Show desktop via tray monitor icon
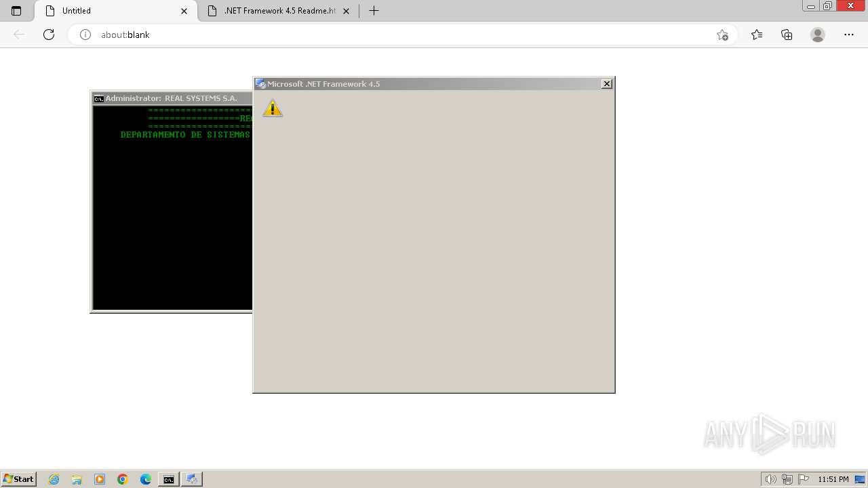This screenshot has height=488, width=868. click(x=860, y=479)
